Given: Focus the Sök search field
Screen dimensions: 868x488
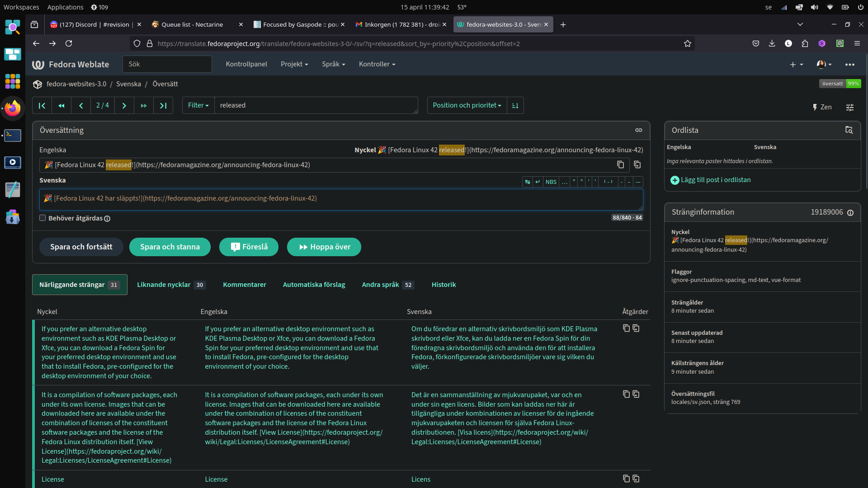Looking at the screenshot, I should click(x=167, y=64).
